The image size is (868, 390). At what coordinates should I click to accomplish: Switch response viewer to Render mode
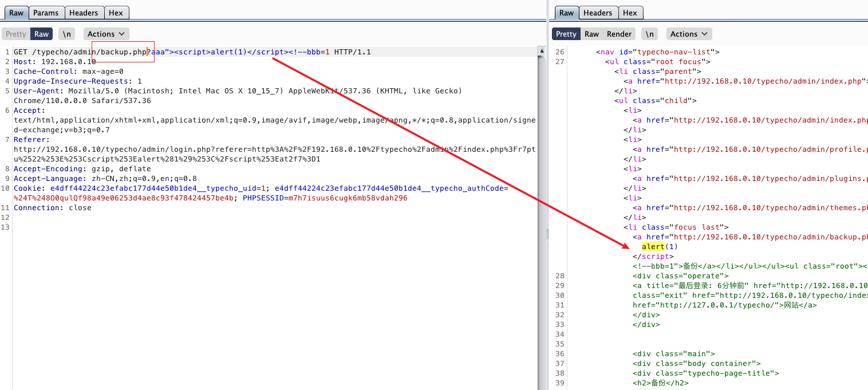pyautogui.click(x=620, y=34)
